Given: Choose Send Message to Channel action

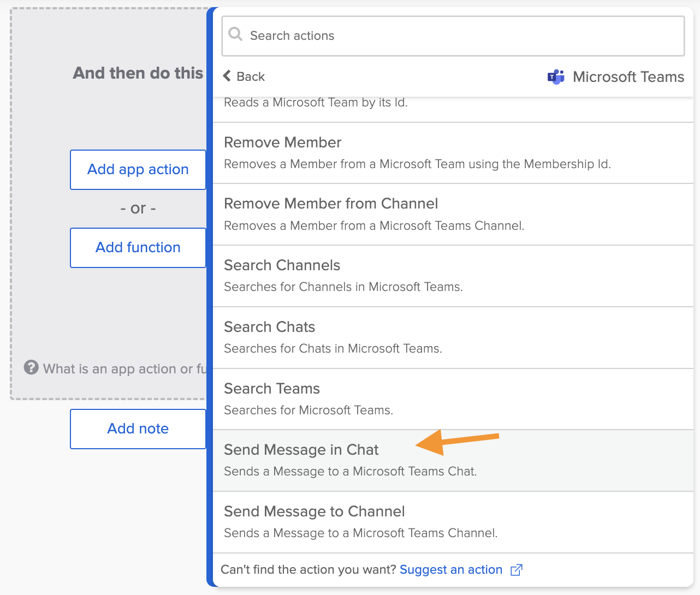Looking at the screenshot, I should click(452, 522).
